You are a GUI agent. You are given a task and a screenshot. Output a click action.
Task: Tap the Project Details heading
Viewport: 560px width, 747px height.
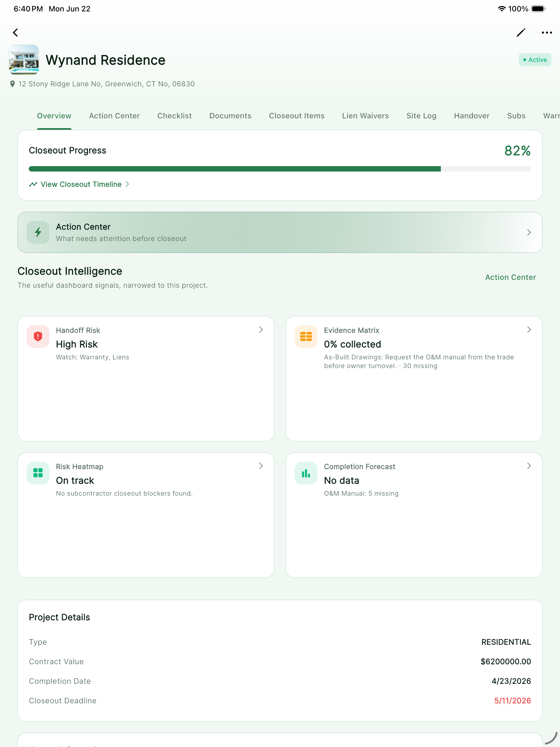59,617
